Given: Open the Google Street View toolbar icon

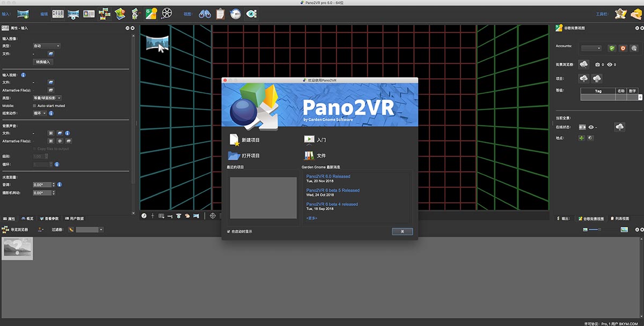Looking at the screenshot, I should [151, 13].
